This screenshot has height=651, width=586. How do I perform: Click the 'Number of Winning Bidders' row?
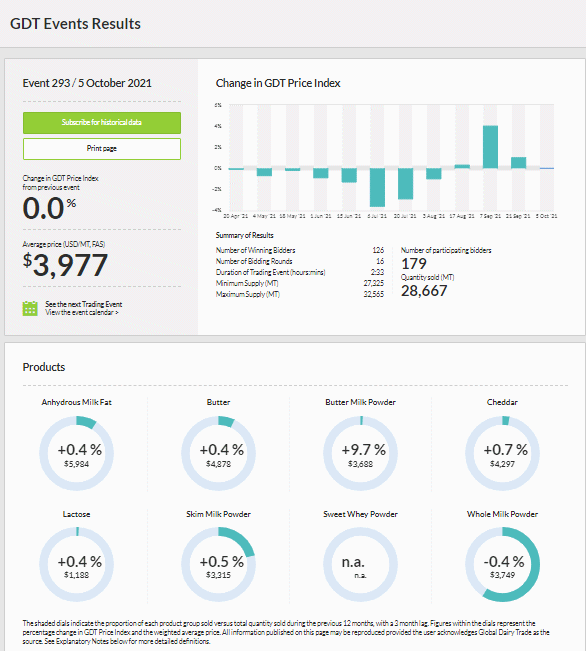coord(300,250)
